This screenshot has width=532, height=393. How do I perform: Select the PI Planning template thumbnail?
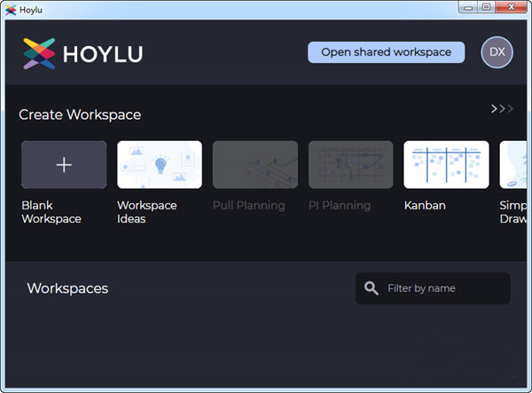[351, 165]
